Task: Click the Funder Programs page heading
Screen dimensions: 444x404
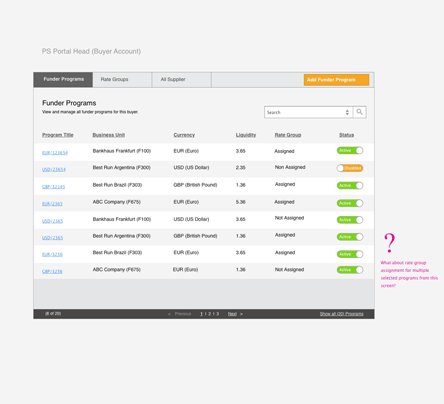Action: click(69, 103)
